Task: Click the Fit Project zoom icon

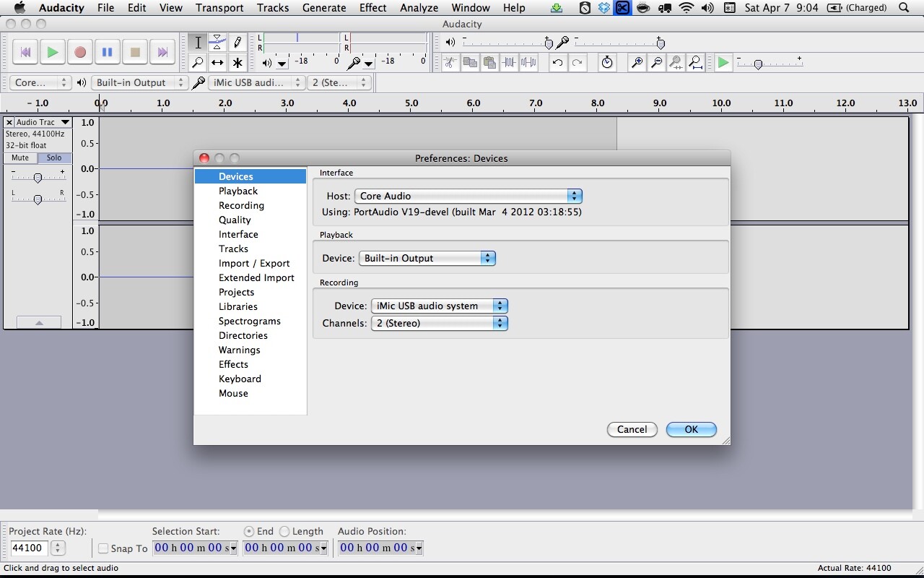Action: (695, 63)
